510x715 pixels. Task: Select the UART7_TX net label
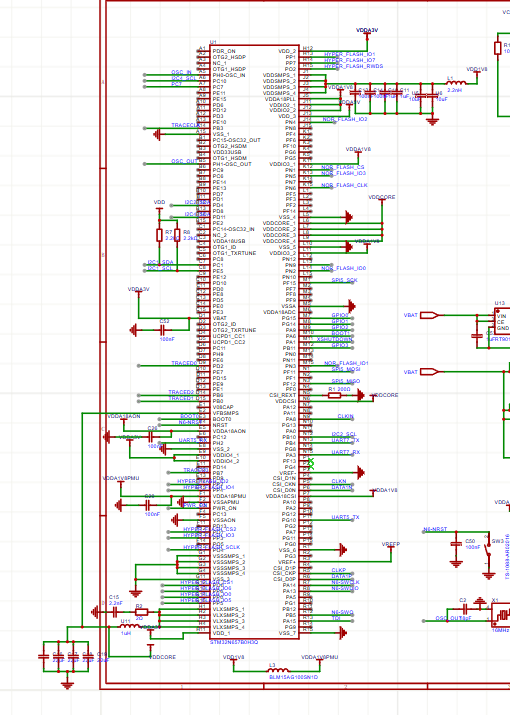point(345,440)
